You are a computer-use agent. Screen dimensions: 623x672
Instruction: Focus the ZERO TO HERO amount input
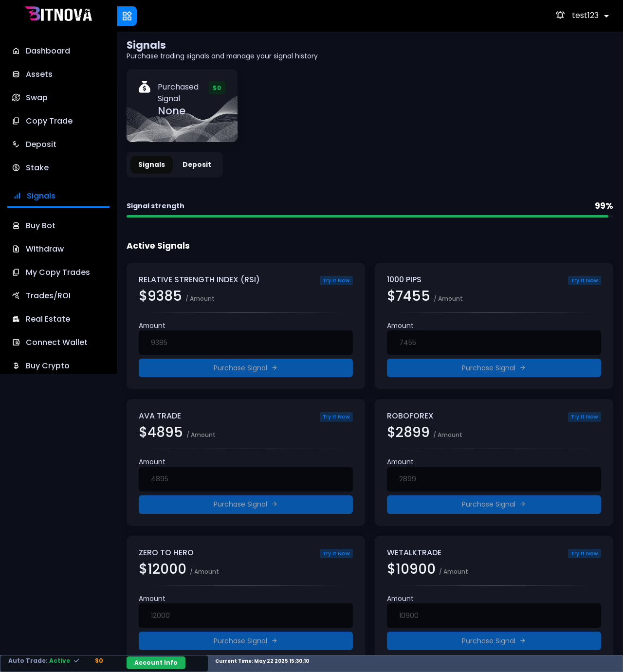coord(246,616)
